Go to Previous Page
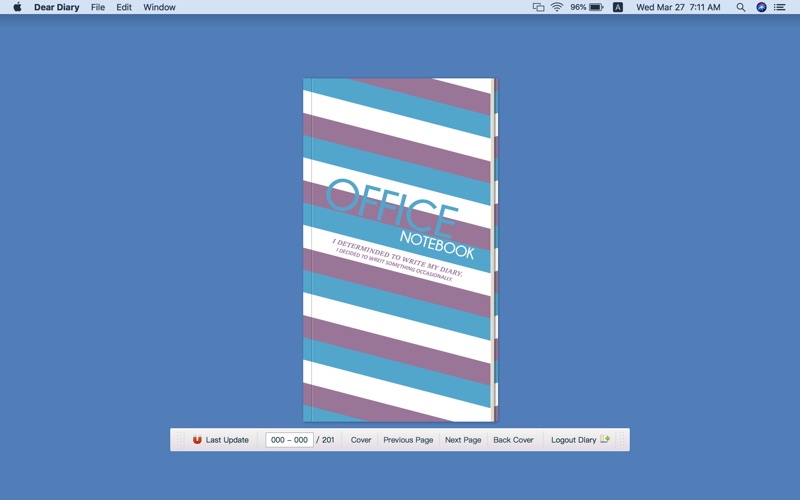 (408, 440)
